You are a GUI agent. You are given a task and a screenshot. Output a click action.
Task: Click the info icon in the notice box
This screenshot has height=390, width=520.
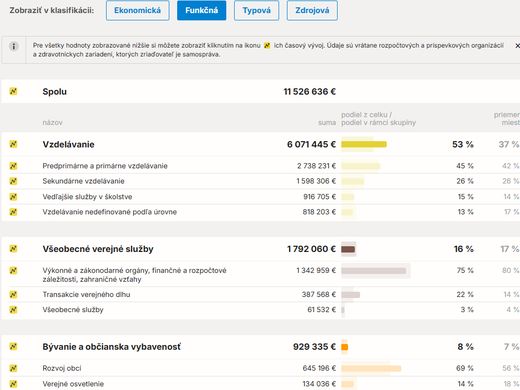(14, 46)
